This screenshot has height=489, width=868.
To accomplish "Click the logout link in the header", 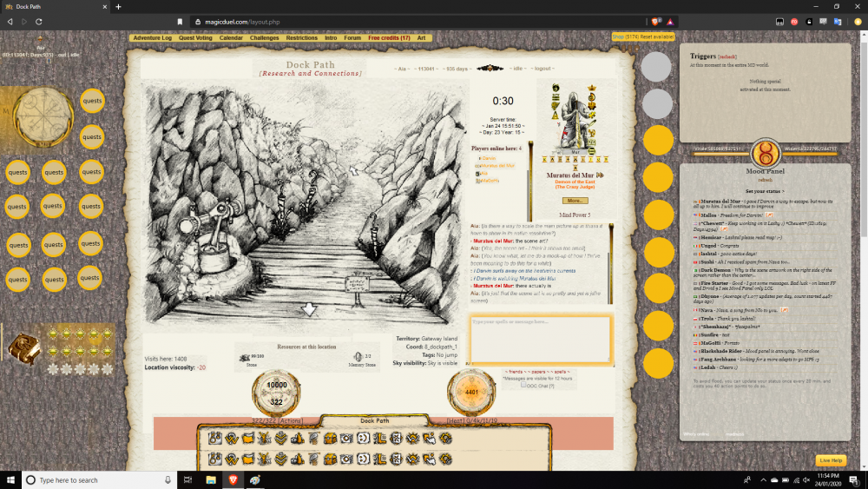I will point(543,69).
